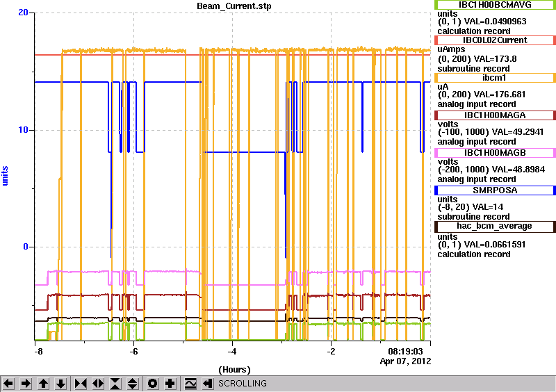The width and height of the screenshot is (556, 392).
Task: Click the x-axis tick label -8
Action: pos(38,352)
